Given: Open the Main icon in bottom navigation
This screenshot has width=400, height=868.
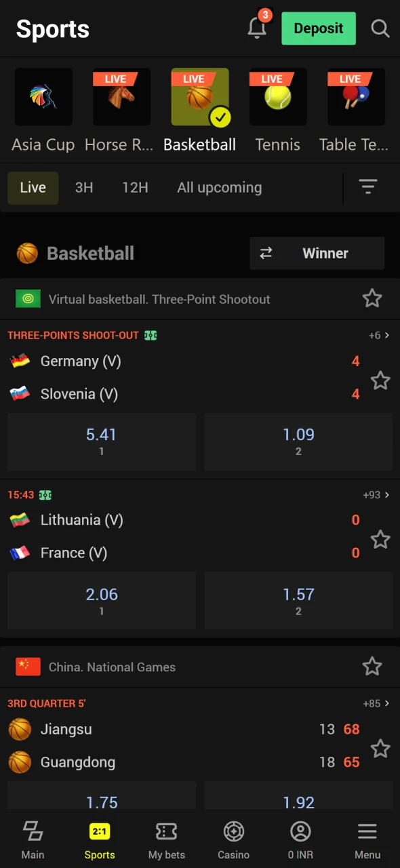Looking at the screenshot, I should (x=33, y=831).
